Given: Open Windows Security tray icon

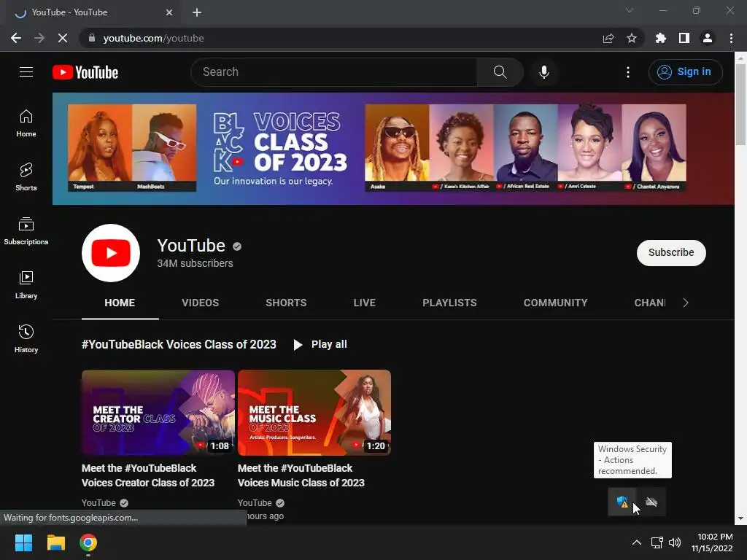Looking at the screenshot, I should click(x=622, y=502).
